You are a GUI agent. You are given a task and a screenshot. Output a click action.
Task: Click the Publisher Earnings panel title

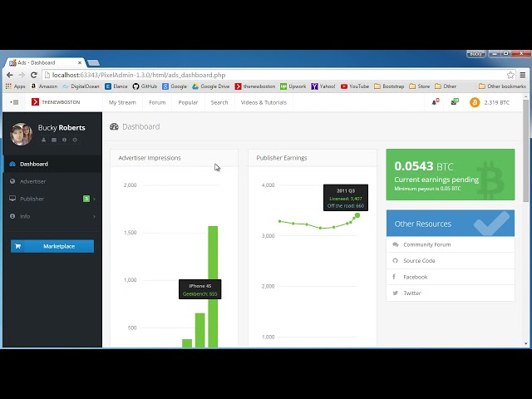pyautogui.click(x=282, y=158)
